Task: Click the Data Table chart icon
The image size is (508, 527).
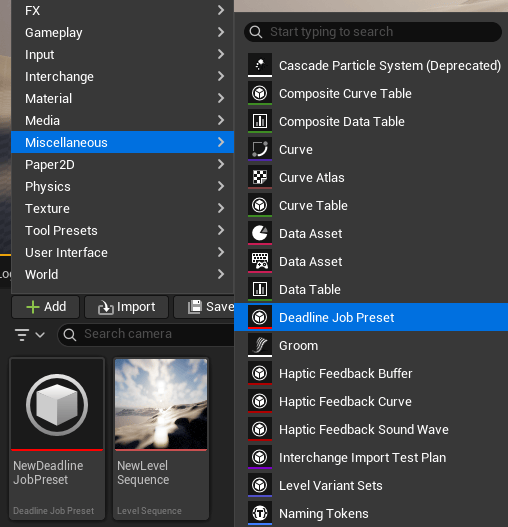Action: 260,289
